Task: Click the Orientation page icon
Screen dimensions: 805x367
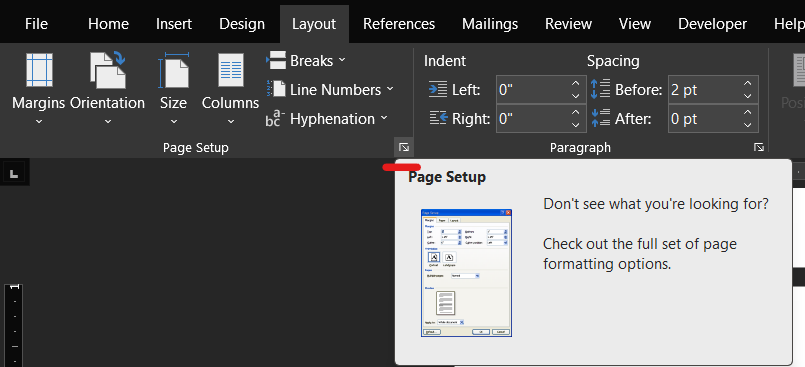Action: [x=108, y=70]
